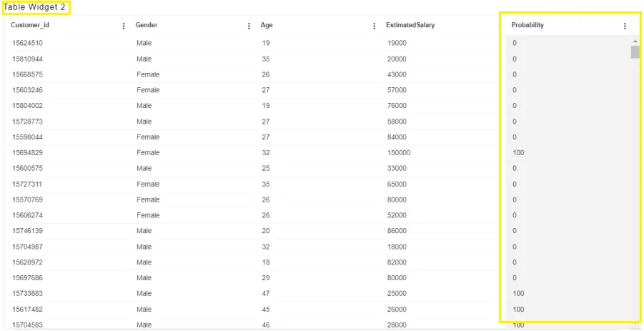This screenshot has width=644, height=331.
Task: Click the Age column header
Action: [267, 25]
